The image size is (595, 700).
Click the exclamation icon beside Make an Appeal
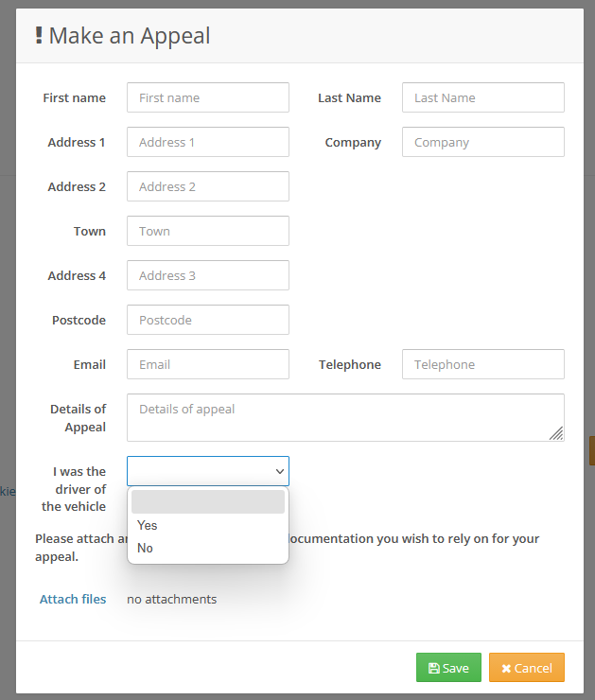click(39, 36)
